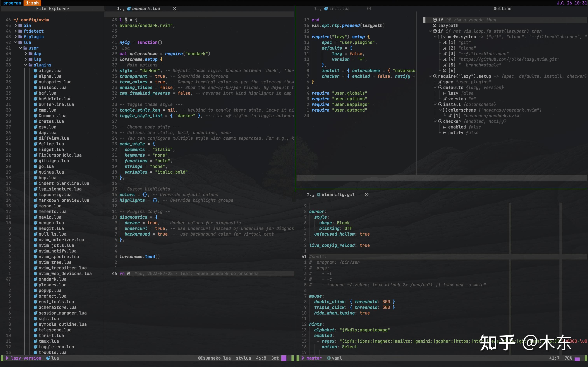
Task: Click the gear icon on alacritty.yml tab
Action: click(x=318, y=195)
